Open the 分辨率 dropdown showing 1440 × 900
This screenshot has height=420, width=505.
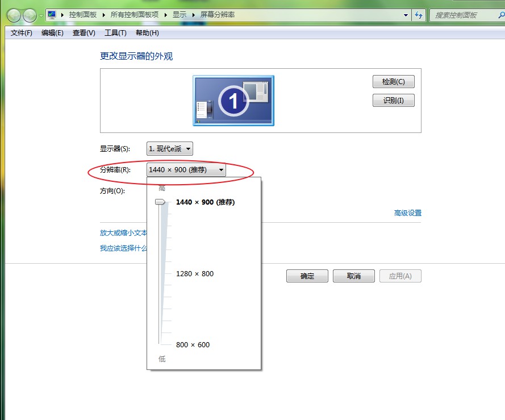pyautogui.click(x=186, y=169)
